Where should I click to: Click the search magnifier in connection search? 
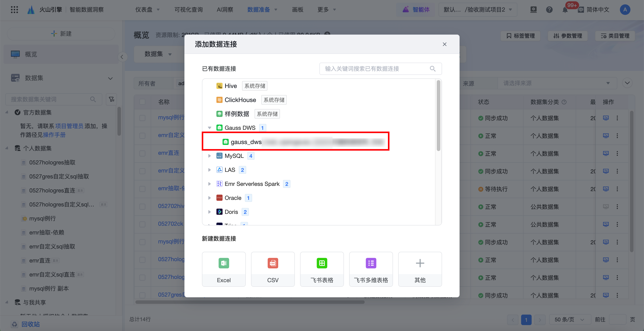(432, 69)
